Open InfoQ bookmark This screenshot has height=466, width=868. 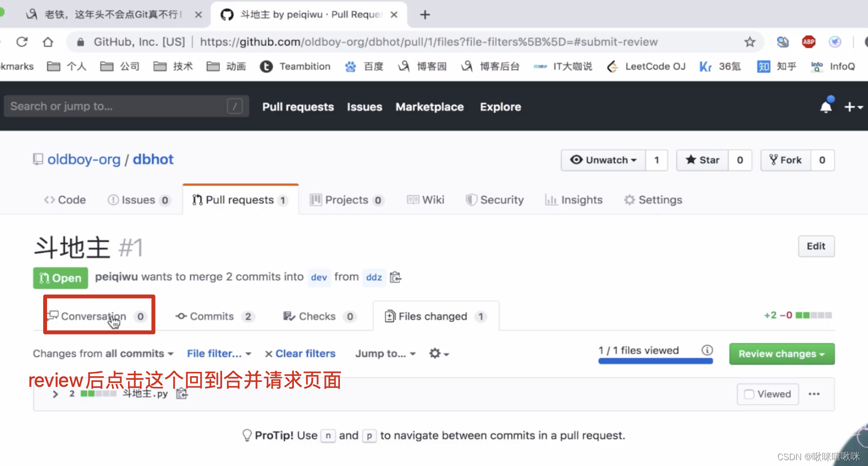coord(833,67)
